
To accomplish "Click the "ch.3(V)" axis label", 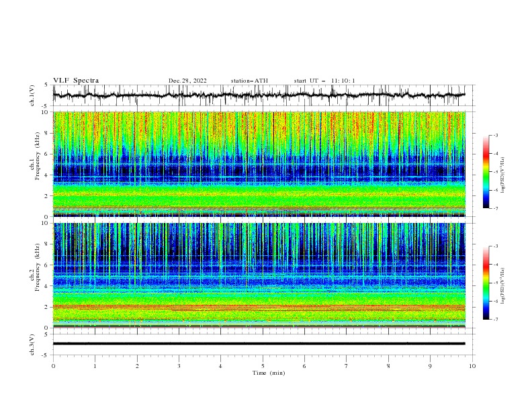I will tap(32, 345).
